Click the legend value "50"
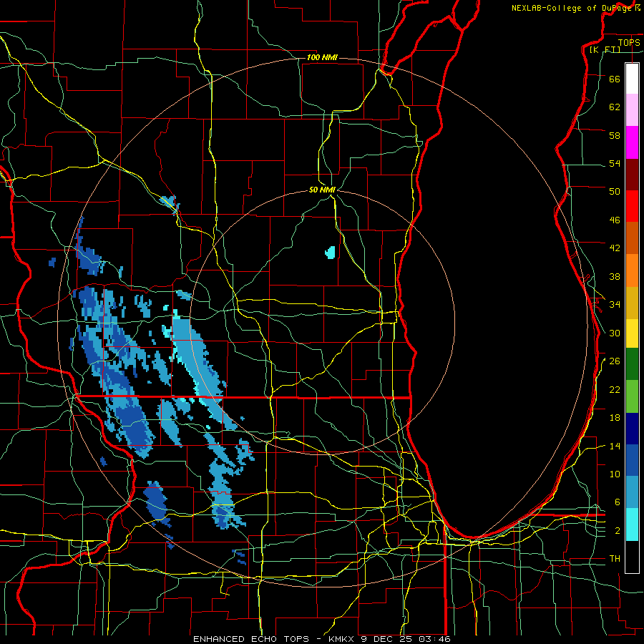Viewport: 644px width, 644px height. 615,192
